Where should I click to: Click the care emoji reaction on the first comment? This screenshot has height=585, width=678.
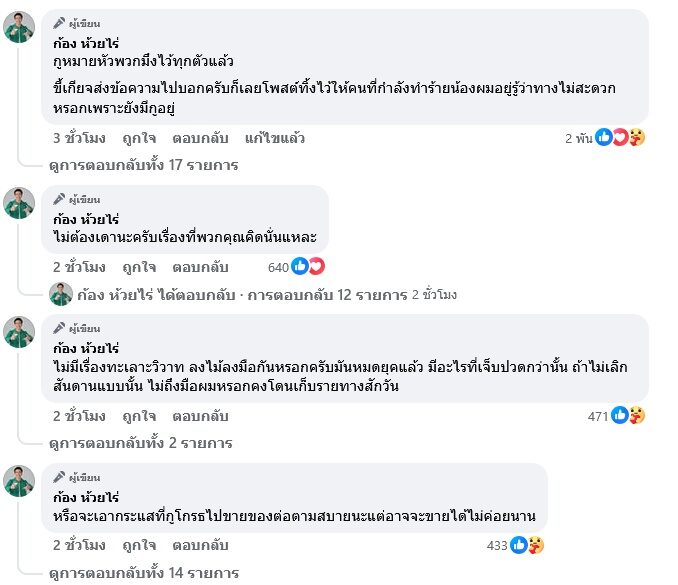pos(636,138)
